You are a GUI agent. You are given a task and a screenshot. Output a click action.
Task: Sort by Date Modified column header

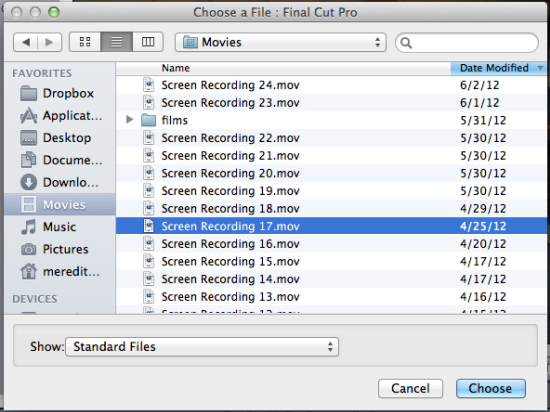(498, 68)
